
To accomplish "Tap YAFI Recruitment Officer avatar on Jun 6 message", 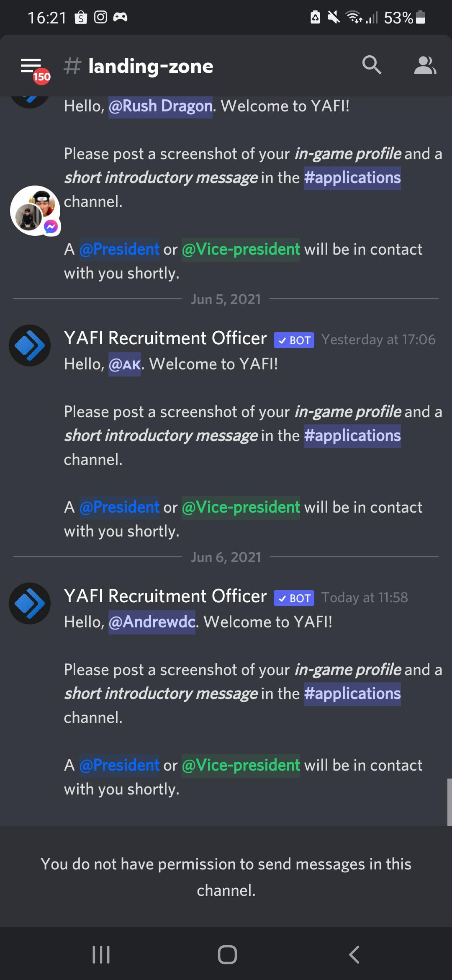I will [x=30, y=603].
